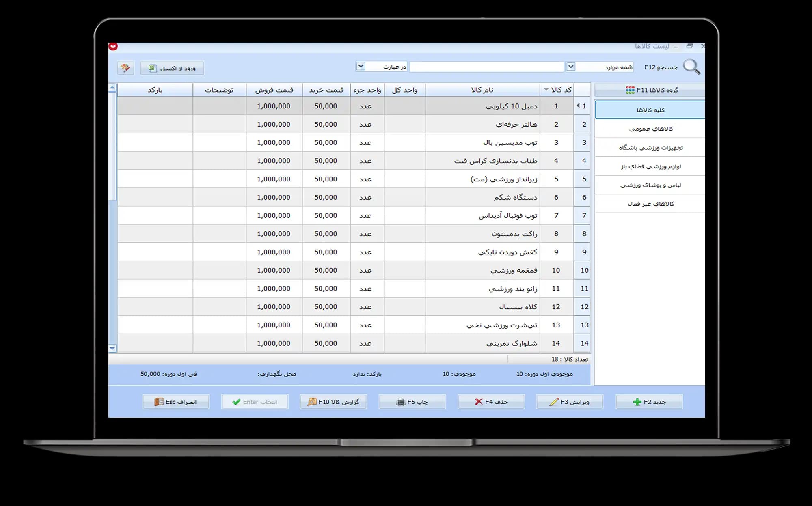This screenshot has width=812, height=506.
Task: Click the قیمت خرید column header
Action: coord(326,90)
